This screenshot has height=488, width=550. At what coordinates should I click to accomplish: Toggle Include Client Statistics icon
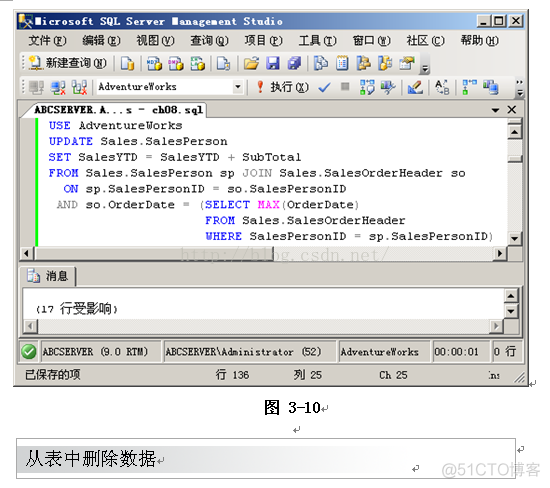coord(490,87)
